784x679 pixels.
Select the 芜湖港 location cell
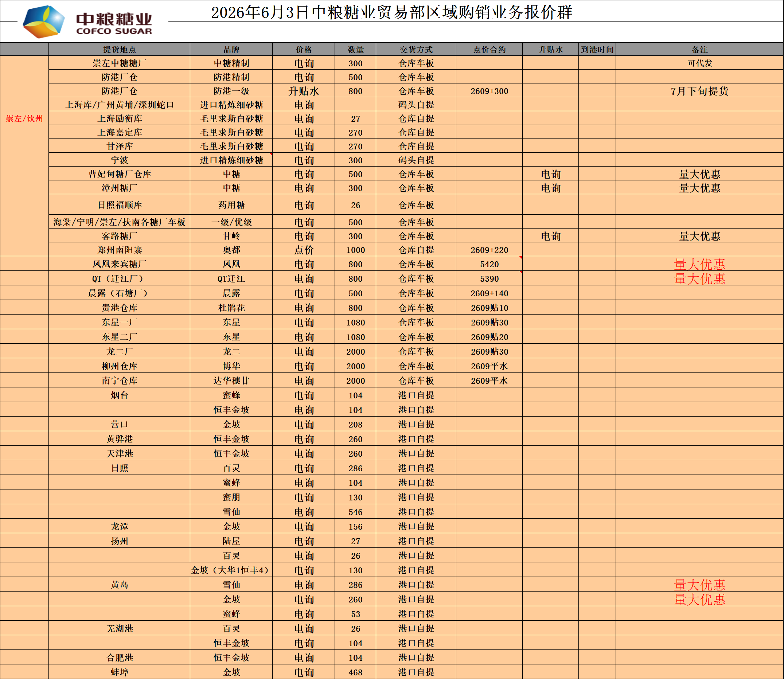pos(119,629)
